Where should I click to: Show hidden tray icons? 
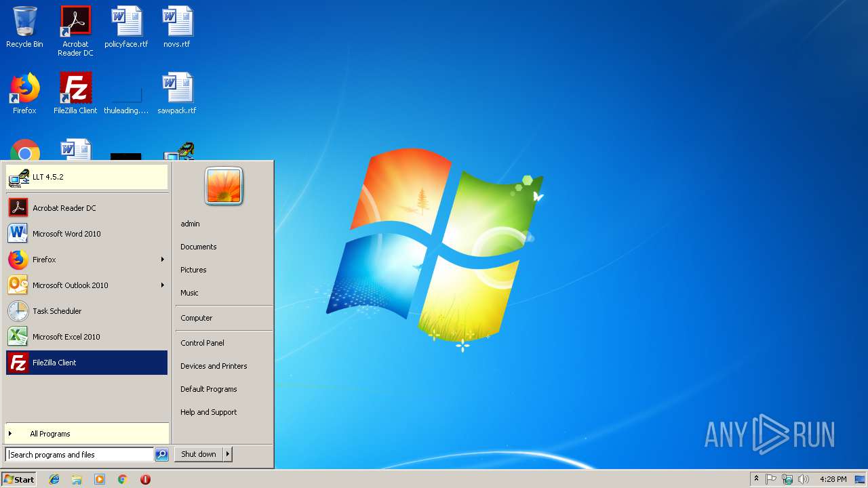coord(756,479)
